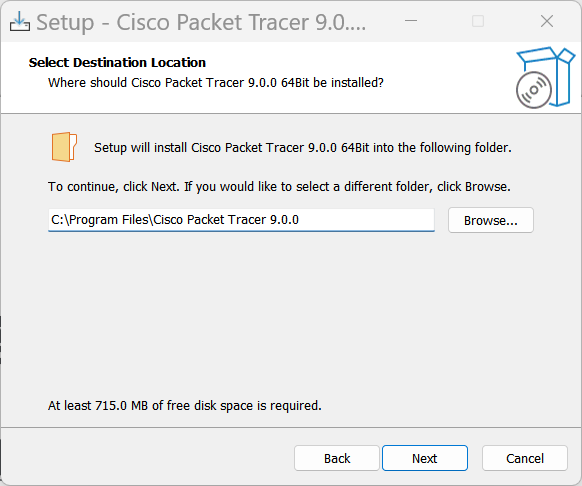Click the box and disc wizard image
582x486 pixels.
point(545,77)
